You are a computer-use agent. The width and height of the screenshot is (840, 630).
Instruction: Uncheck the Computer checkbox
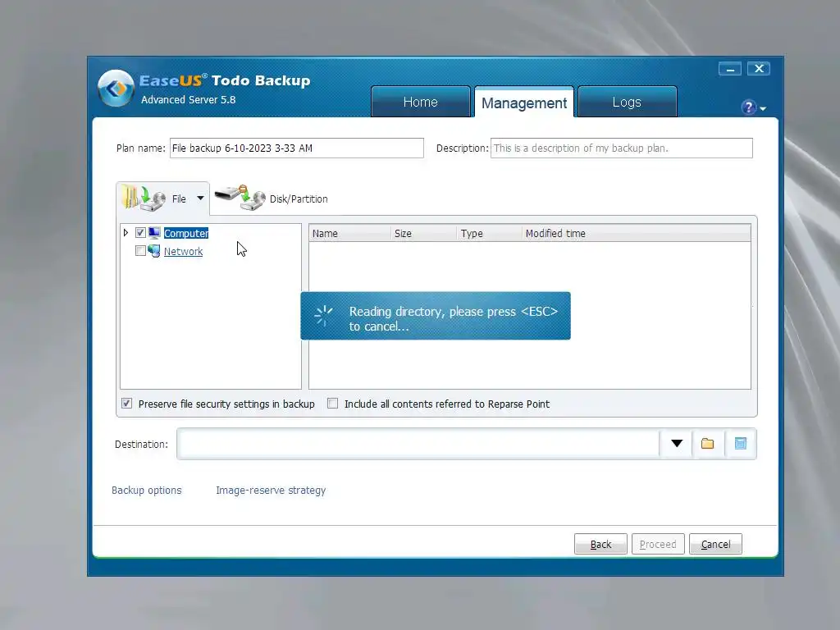click(140, 232)
